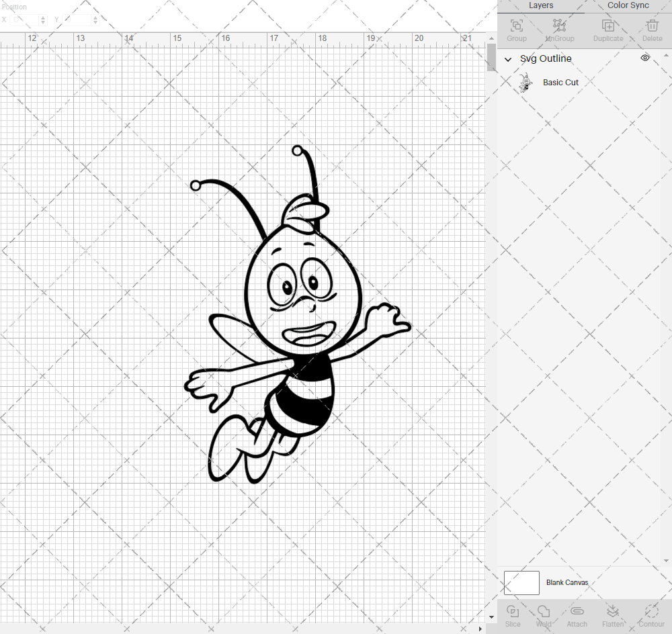Image resolution: width=672 pixels, height=634 pixels.
Task: Click the Group icon in Layers panel
Action: (x=516, y=26)
